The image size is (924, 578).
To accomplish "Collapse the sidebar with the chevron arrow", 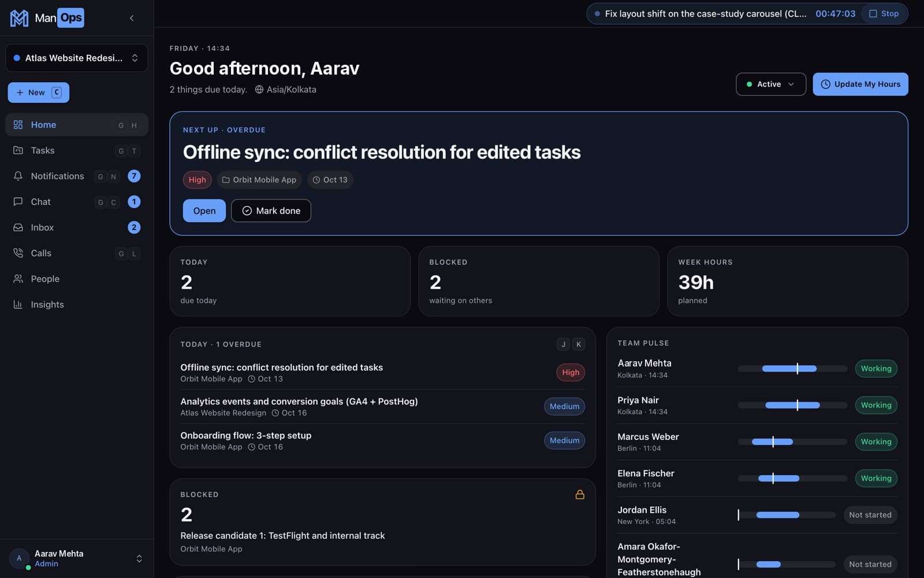I will click(132, 18).
